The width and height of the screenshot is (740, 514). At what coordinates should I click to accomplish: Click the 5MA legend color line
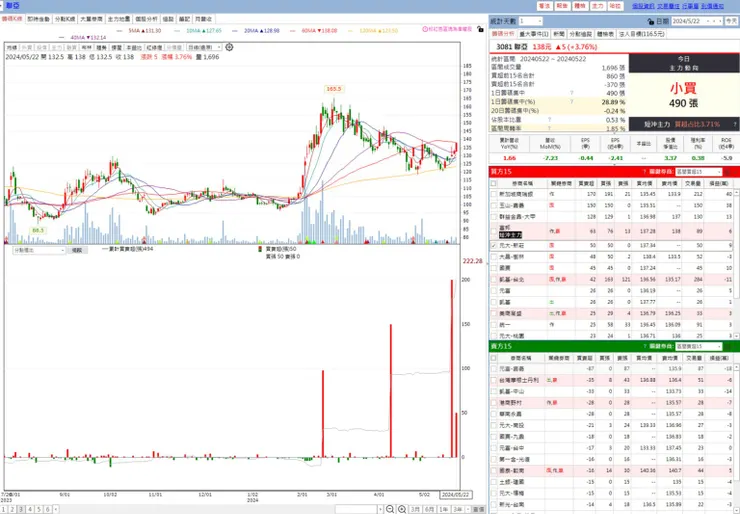118,31
